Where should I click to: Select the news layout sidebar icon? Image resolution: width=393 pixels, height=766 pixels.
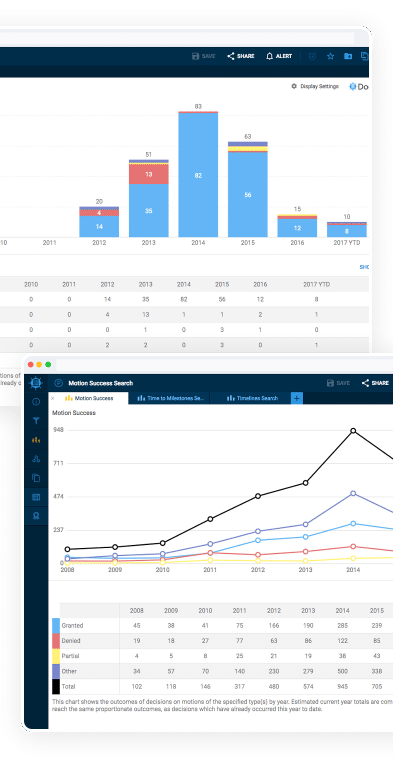click(36, 497)
